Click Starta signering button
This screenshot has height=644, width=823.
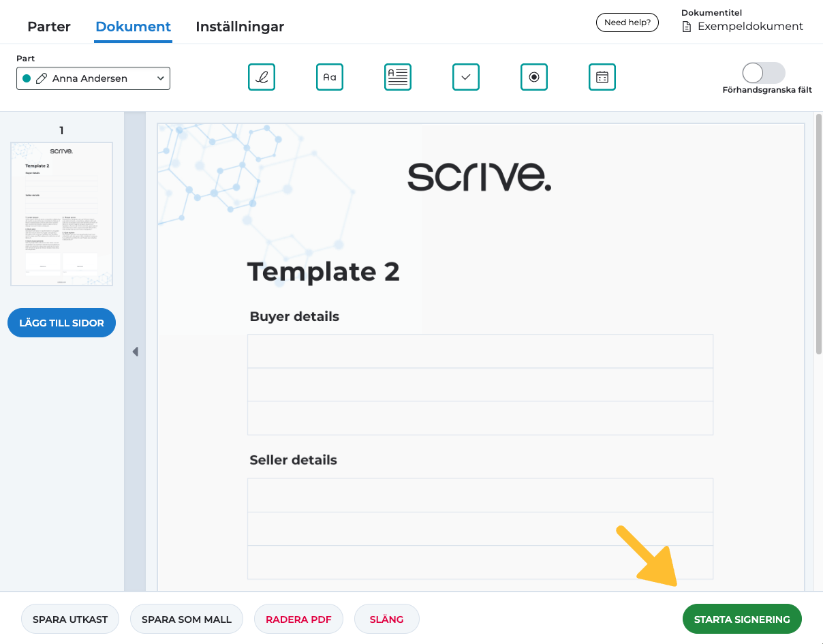[x=742, y=619]
